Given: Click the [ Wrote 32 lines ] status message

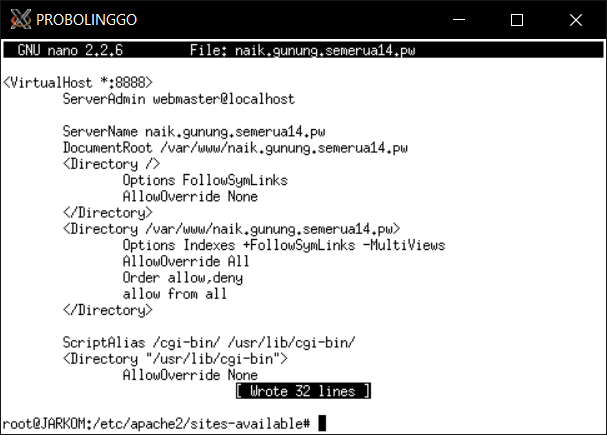Looking at the screenshot, I should coord(303,391).
